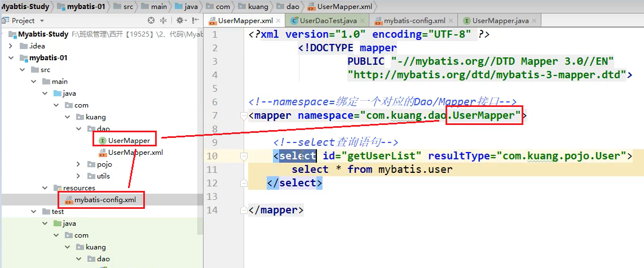Close the UserMapper.java editor tab
Image resolution: width=644 pixels, height=268 pixels.
[x=535, y=21]
